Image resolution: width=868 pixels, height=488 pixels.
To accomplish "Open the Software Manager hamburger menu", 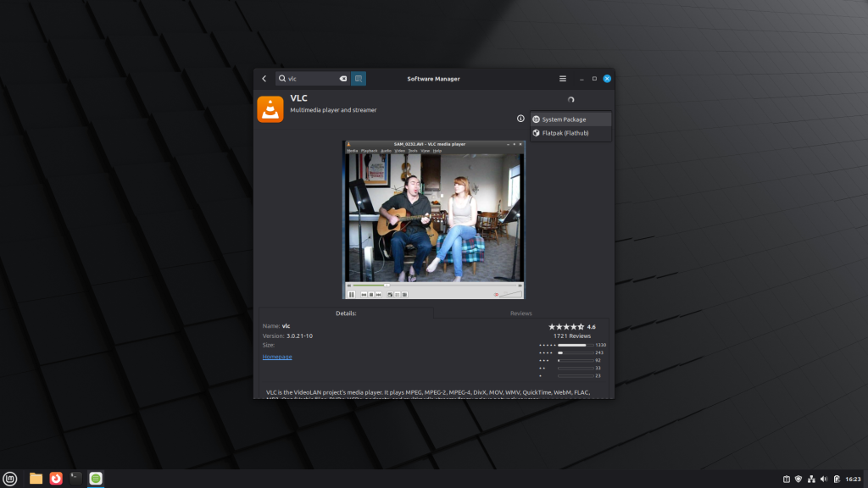I will [562, 79].
